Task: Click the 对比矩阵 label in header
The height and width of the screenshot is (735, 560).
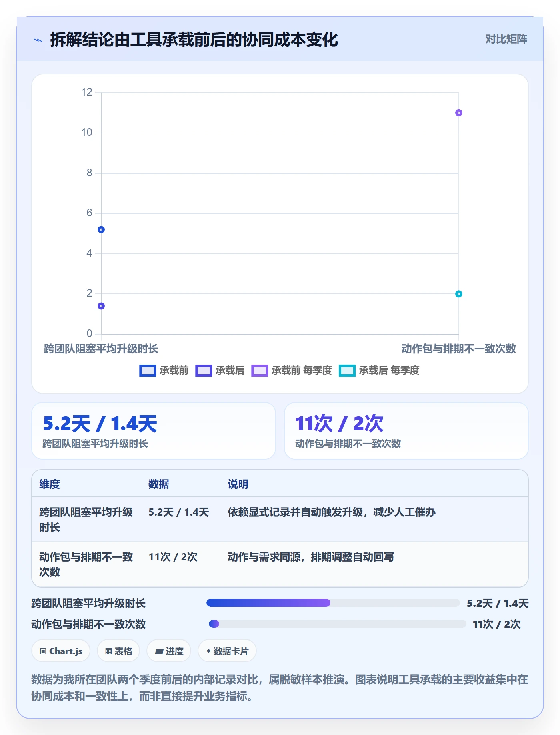Action: [506, 39]
